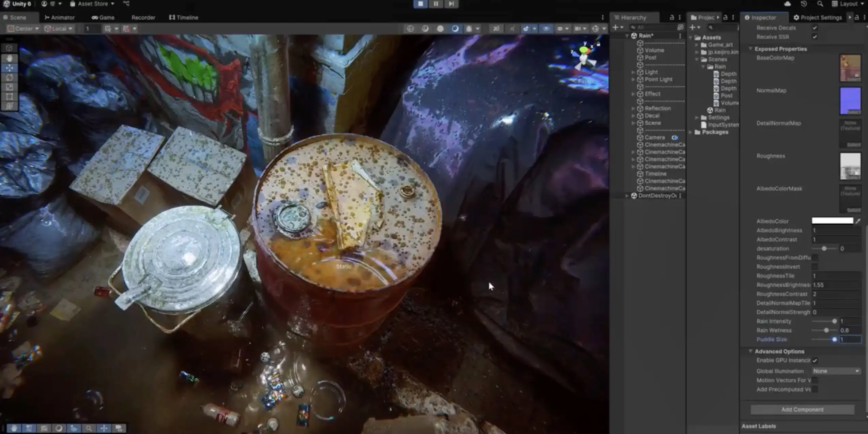Viewport: 868px width, 434px height.
Task: Uncheck the Receive SSR checkbox
Action: point(815,37)
